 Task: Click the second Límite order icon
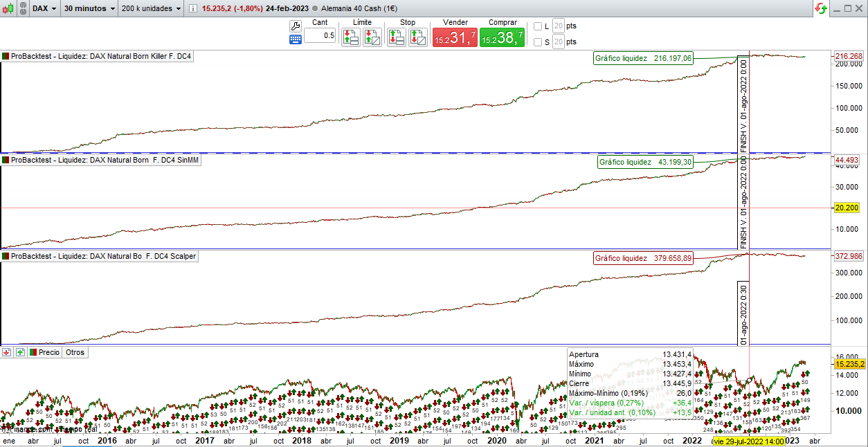click(x=372, y=37)
